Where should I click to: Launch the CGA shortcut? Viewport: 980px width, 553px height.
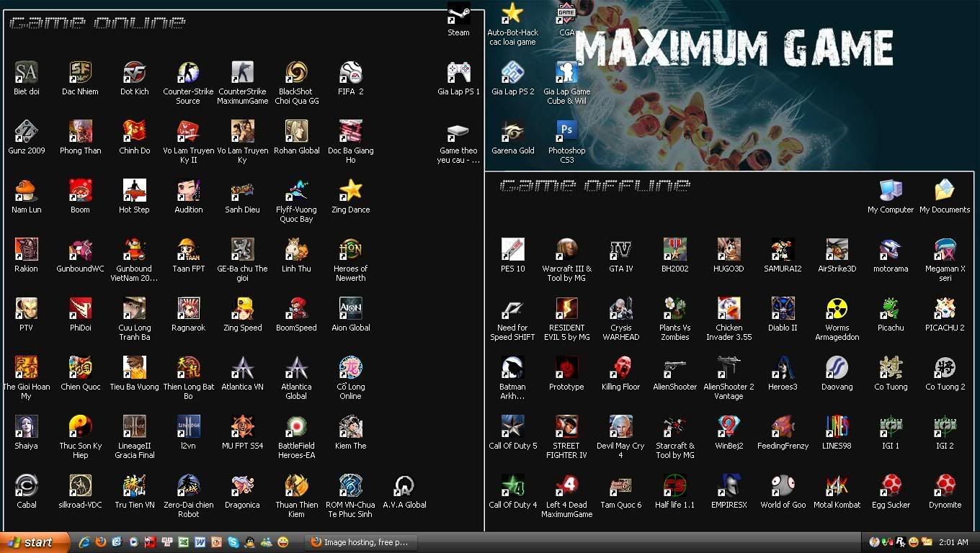coord(566,14)
